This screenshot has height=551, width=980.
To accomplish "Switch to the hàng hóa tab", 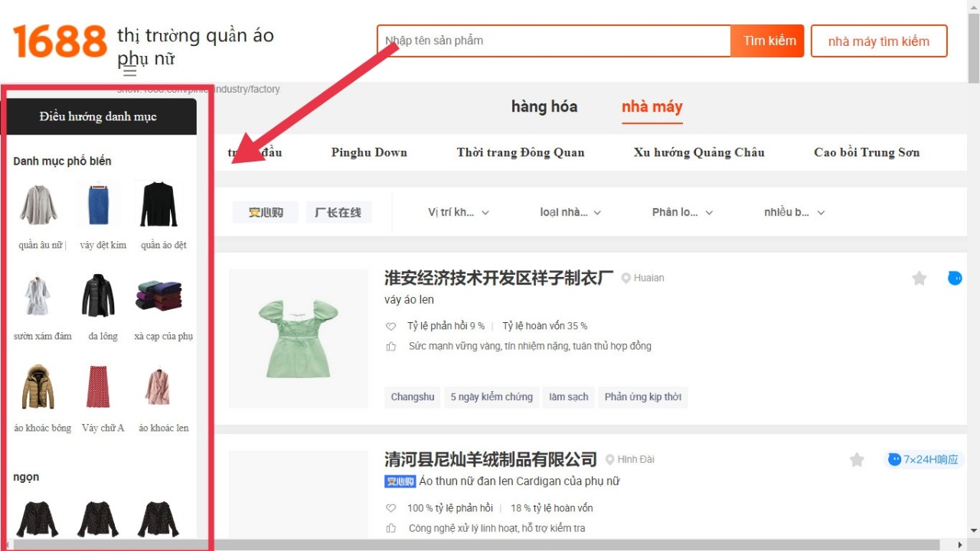I will point(544,106).
